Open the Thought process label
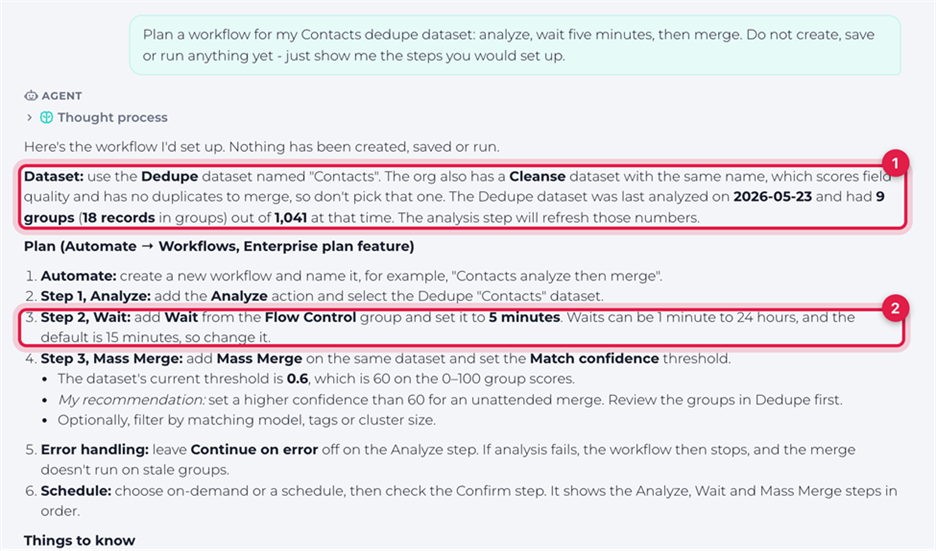936x551 pixels. coord(112,118)
